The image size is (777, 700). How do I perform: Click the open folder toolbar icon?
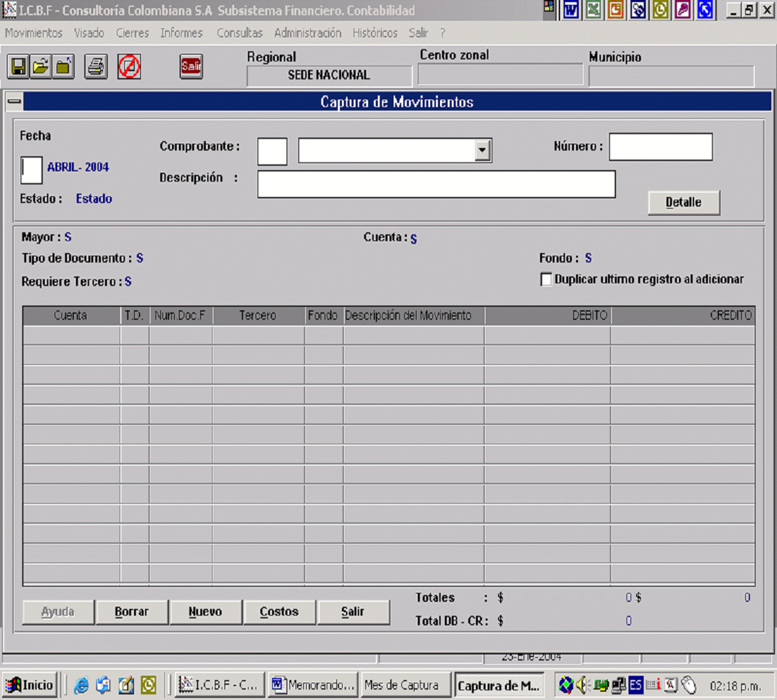41,67
